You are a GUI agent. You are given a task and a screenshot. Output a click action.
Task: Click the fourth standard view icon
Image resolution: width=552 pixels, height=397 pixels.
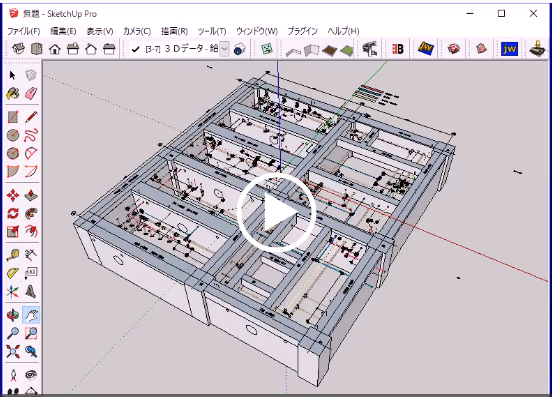pos(73,49)
